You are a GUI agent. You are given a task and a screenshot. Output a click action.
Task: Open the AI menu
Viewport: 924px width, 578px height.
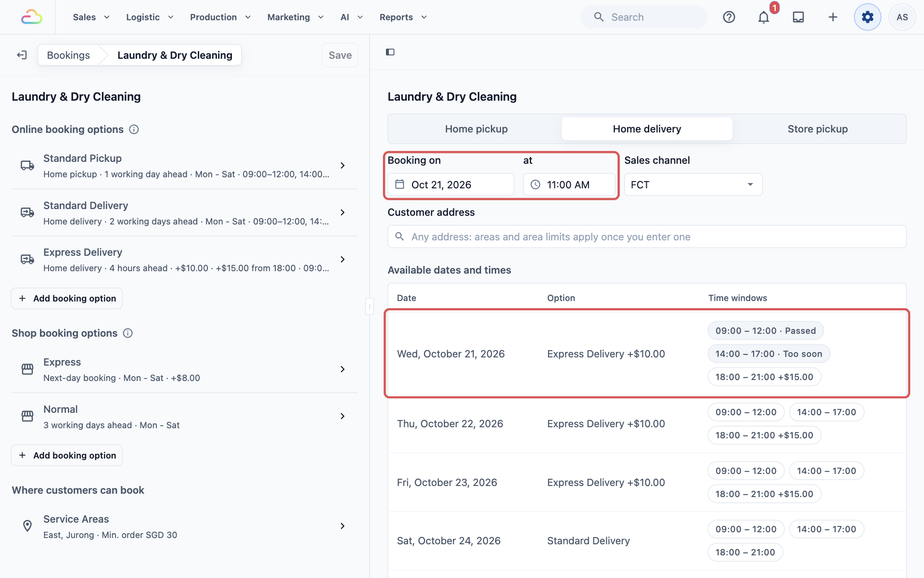352,17
